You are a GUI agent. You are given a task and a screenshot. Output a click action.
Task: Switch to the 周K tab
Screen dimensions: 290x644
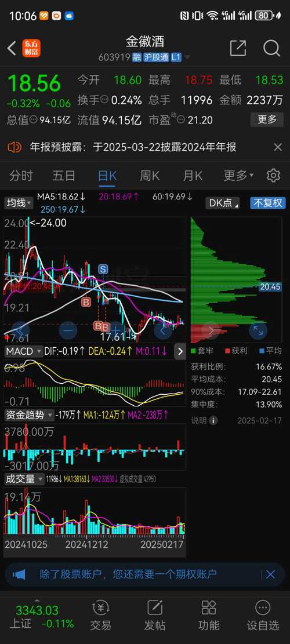150,176
